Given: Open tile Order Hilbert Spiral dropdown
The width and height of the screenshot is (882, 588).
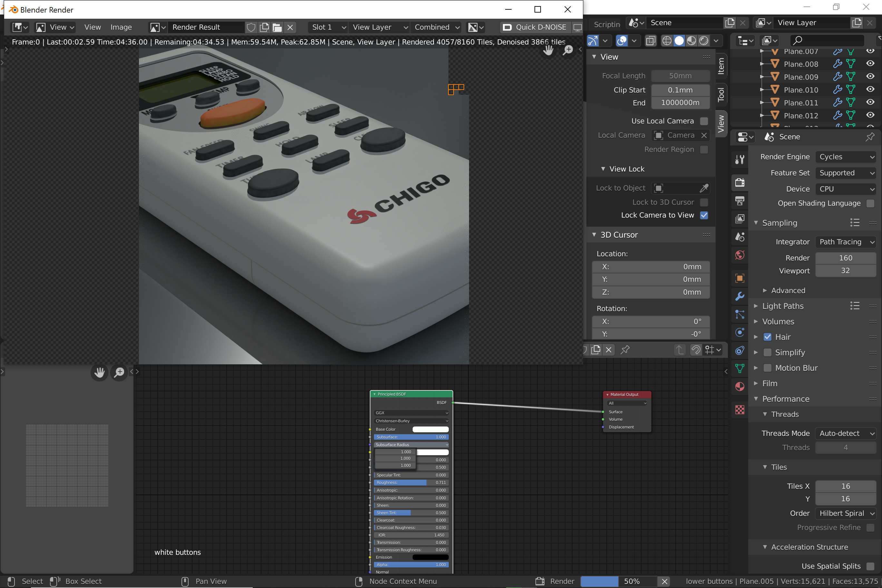Looking at the screenshot, I should 846,514.
